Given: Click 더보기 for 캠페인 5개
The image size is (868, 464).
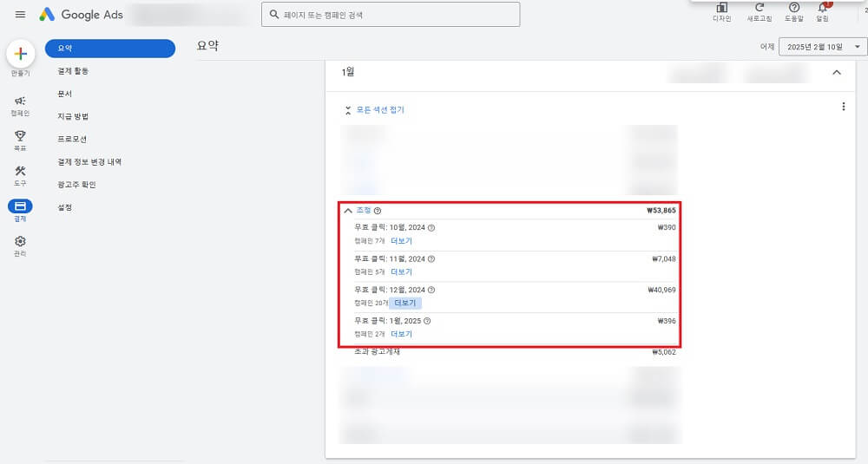Looking at the screenshot, I should pyautogui.click(x=401, y=271).
